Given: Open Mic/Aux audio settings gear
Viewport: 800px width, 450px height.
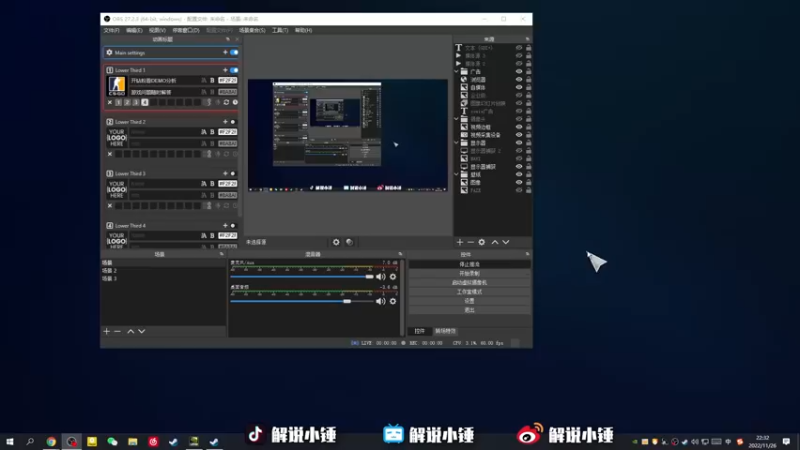Looking at the screenshot, I should 393,277.
